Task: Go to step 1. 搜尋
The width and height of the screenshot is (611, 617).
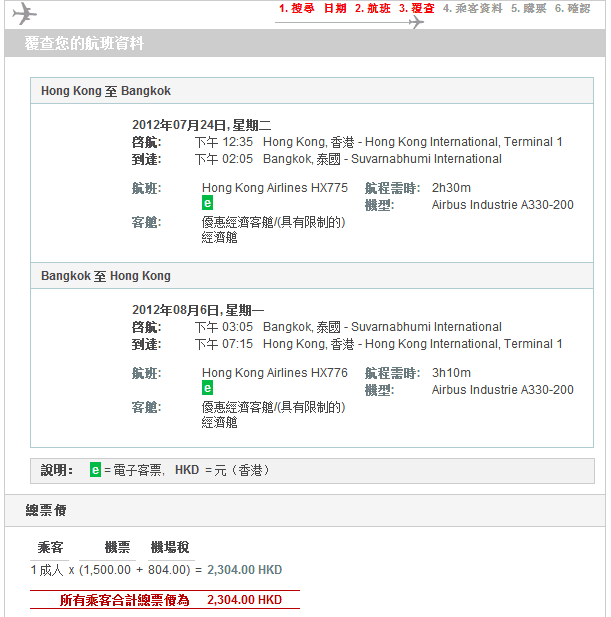Action: pos(296,8)
